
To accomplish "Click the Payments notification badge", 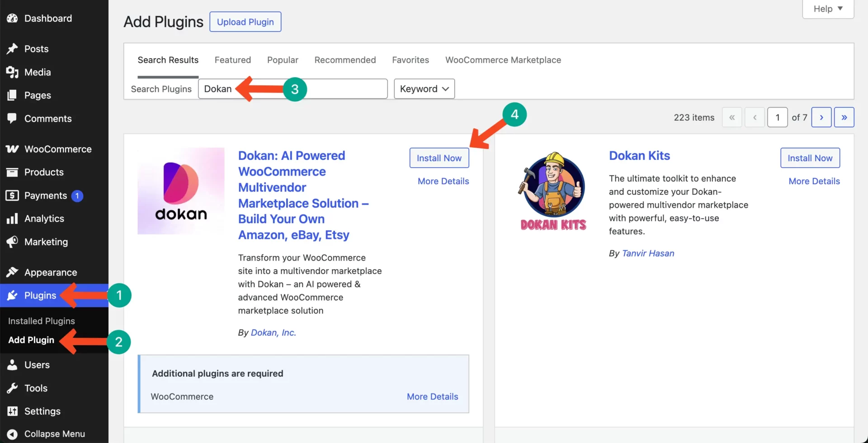I will [x=77, y=196].
